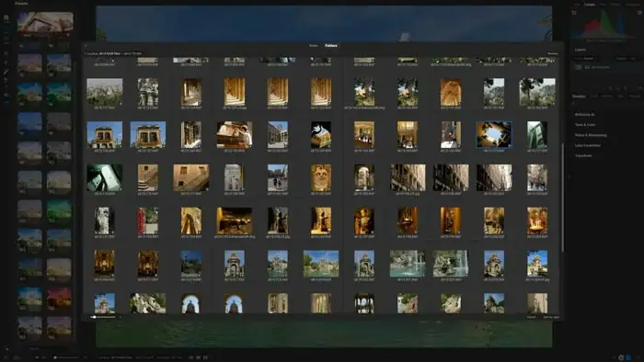This screenshot has height=362, width=644.
Task: Click the histogram panel's right corner icon
Action: coord(639,13)
